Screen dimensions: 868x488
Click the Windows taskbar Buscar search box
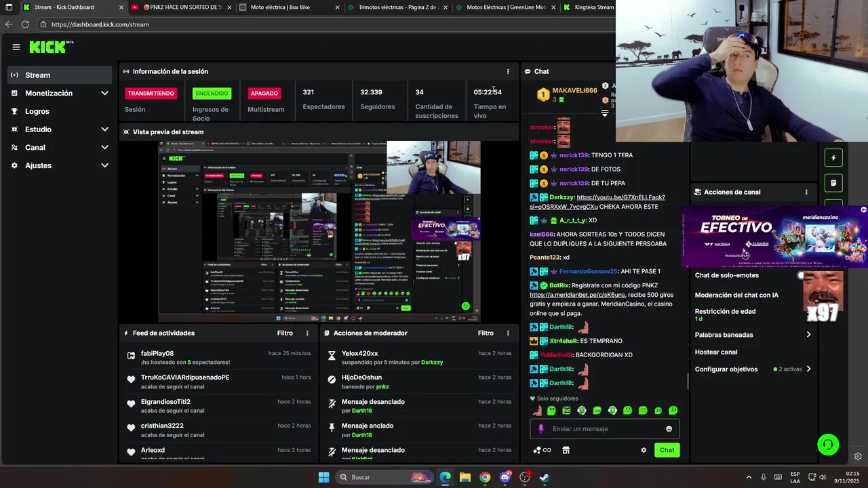click(383, 477)
